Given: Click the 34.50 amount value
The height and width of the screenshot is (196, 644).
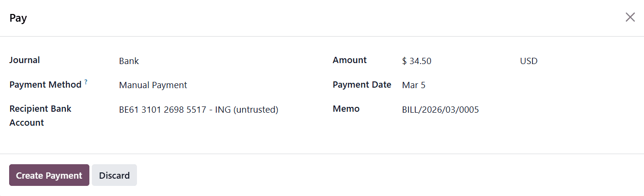Looking at the screenshot, I should (x=420, y=61).
